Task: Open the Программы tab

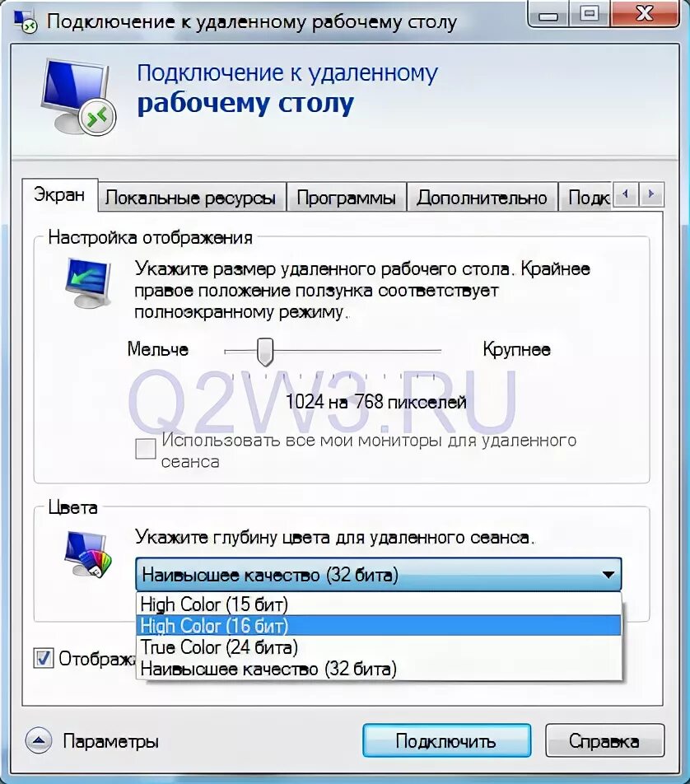Action: [x=346, y=198]
